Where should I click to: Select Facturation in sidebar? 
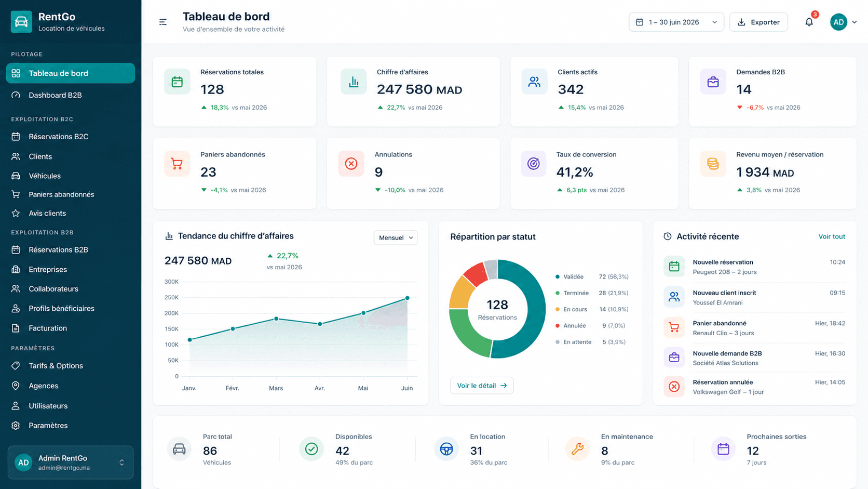coord(71,328)
